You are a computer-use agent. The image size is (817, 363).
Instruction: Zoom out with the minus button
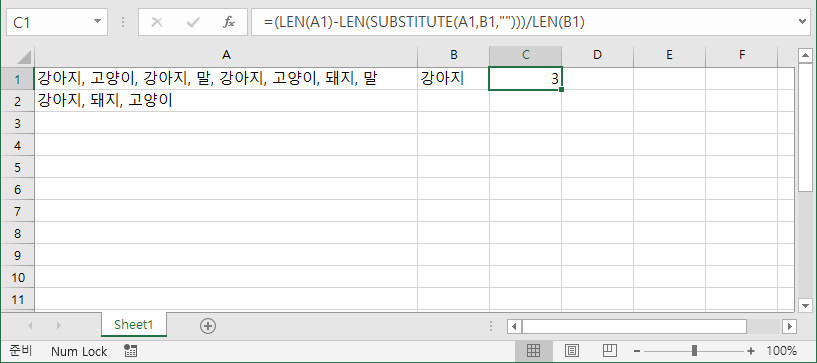(x=637, y=351)
